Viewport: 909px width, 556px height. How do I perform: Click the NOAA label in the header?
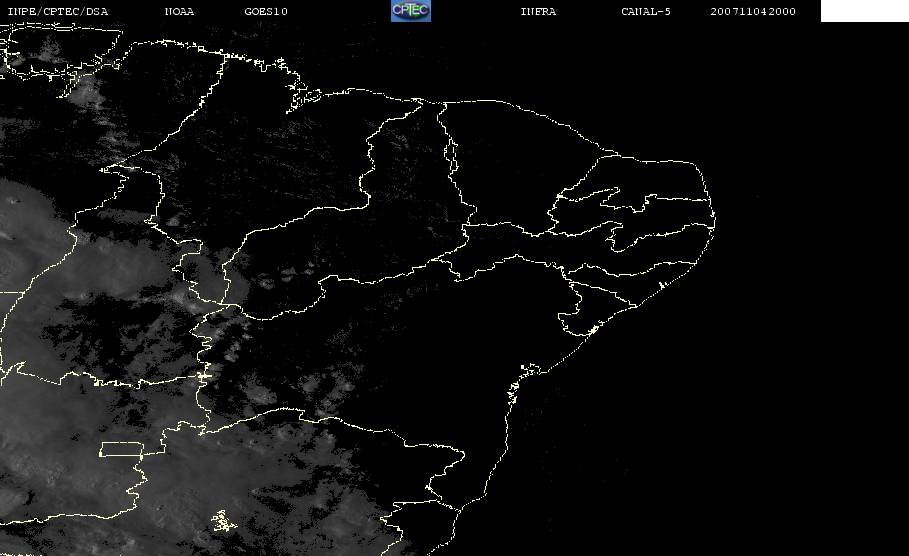pyautogui.click(x=179, y=12)
